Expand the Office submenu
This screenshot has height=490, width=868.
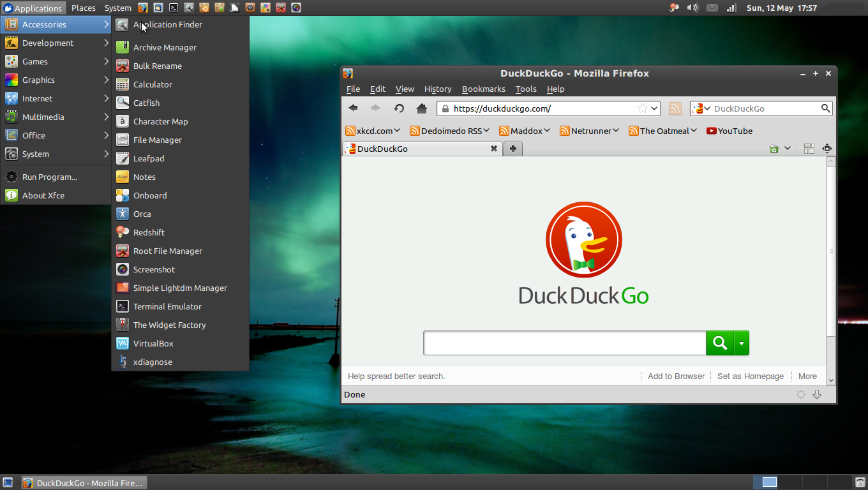point(56,135)
